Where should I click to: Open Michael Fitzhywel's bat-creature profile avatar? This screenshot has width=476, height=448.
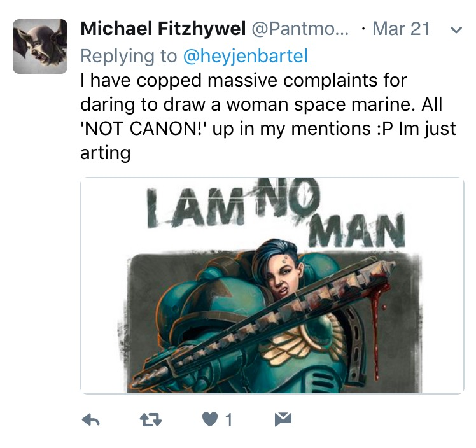(40, 46)
